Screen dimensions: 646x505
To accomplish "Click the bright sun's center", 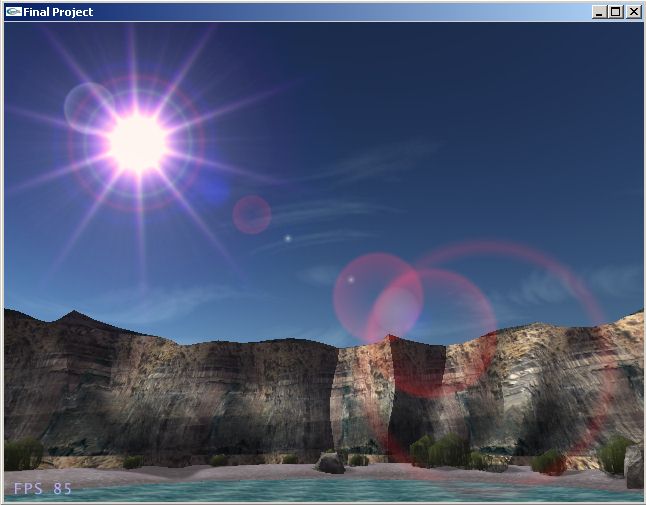I will click(137, 143).
